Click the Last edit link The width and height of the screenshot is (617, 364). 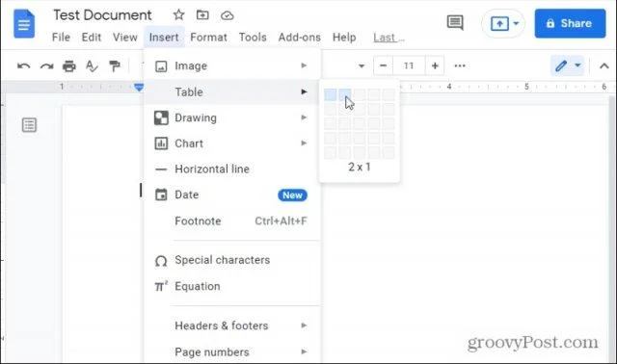pyautogui.click(x=389, y=38)
